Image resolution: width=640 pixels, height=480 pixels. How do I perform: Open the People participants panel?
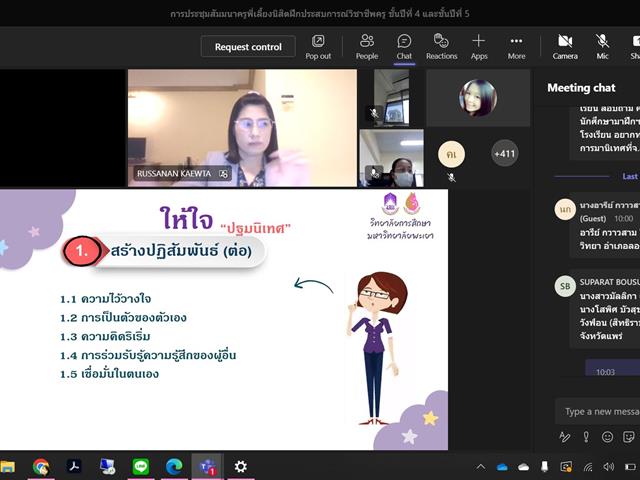[x=367, y=47]
